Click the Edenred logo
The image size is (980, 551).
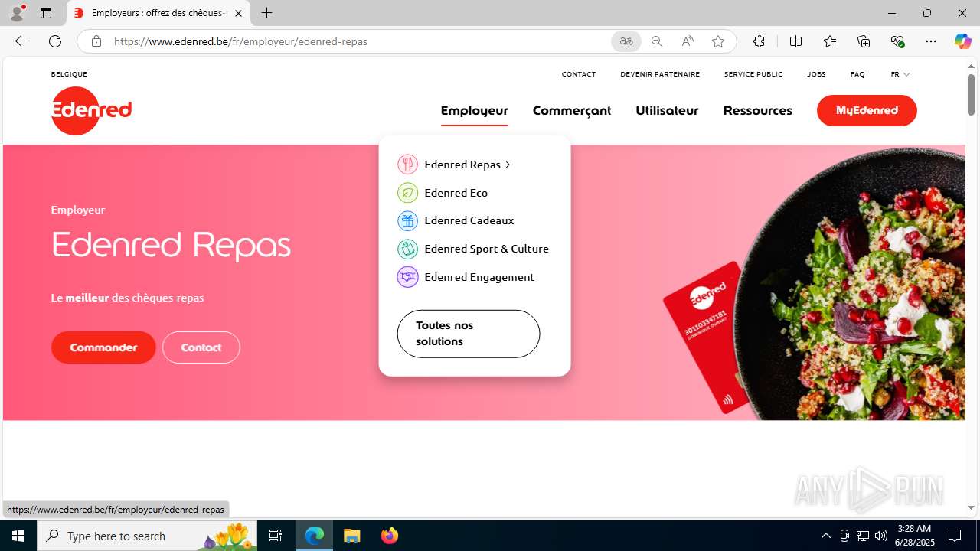tap(91, 111)
